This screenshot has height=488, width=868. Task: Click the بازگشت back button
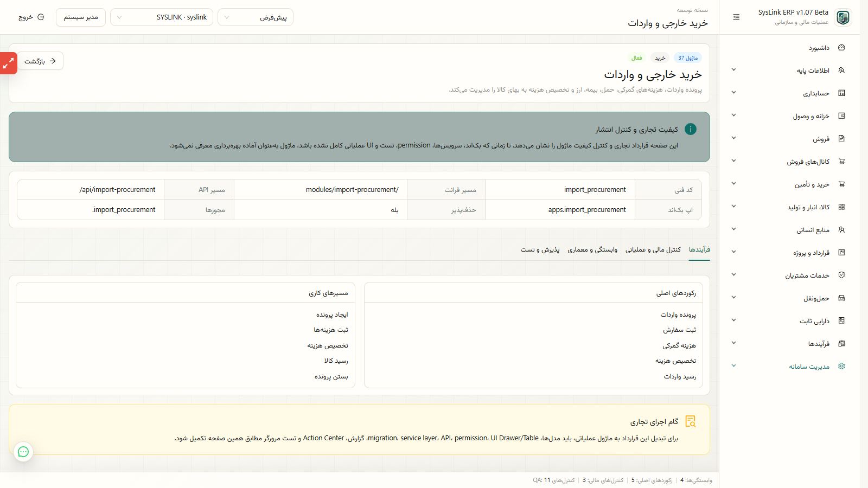pos(40,61)
